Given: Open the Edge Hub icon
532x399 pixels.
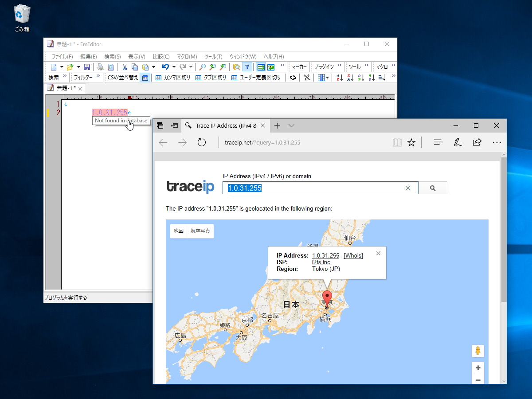Looking at the screenshot, I should point(438,142).
